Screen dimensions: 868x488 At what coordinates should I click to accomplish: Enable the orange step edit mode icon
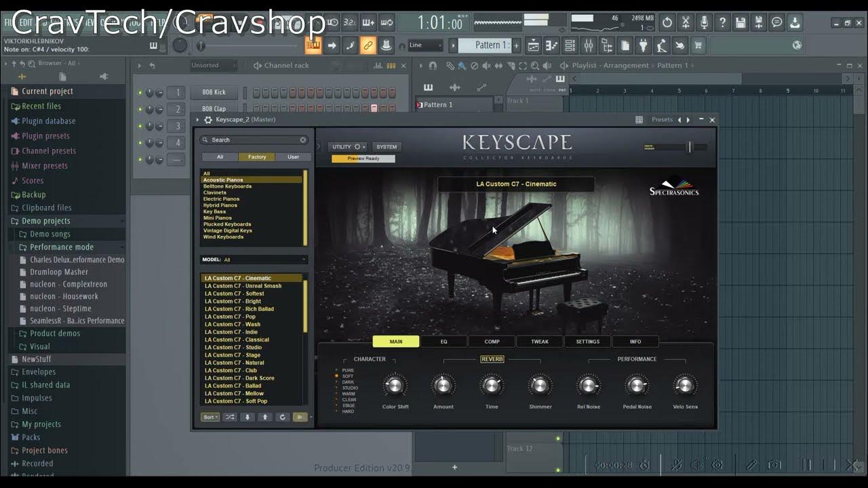click(x=313, y=45)
